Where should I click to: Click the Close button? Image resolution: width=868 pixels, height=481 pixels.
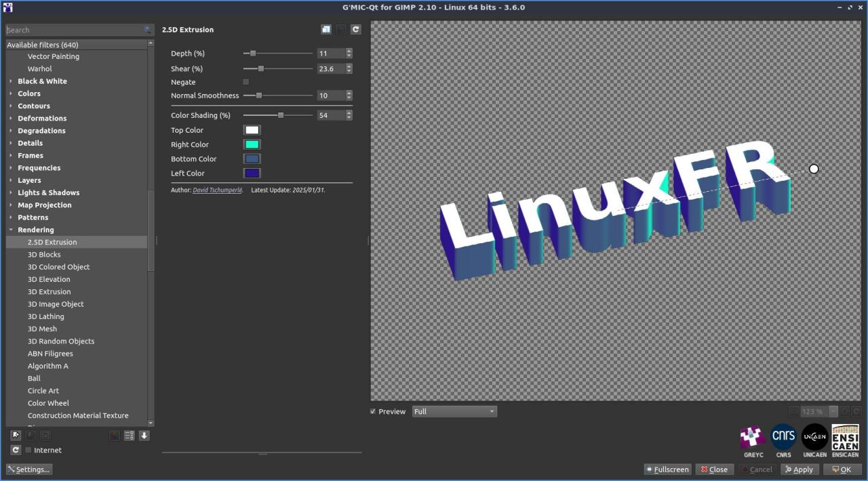714,469
